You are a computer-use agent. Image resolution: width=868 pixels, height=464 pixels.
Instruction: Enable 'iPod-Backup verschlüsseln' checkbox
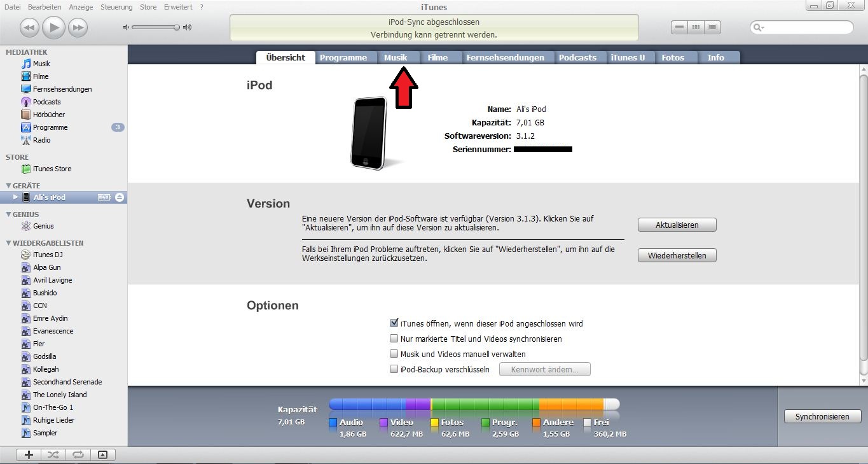click(394, 369)
